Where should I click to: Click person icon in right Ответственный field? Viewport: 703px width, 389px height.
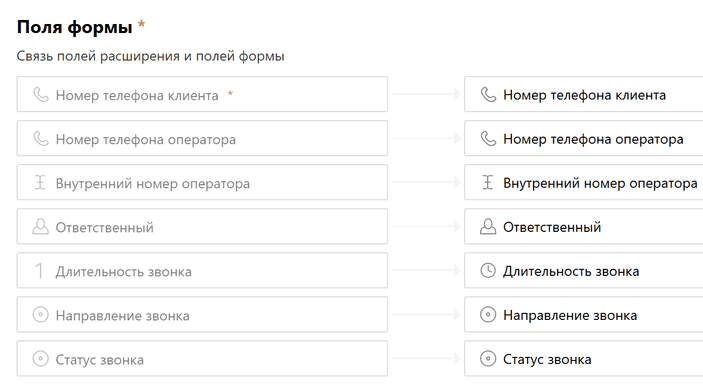point(488,226)
